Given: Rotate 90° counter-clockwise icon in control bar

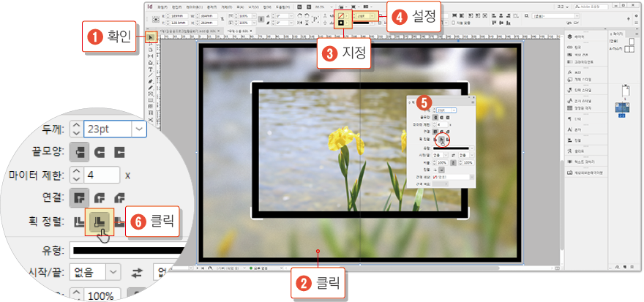Looking at the screenshot, I should pyautogui.click(x=307, y=15).
